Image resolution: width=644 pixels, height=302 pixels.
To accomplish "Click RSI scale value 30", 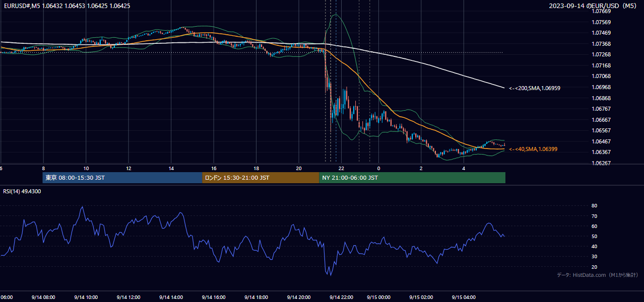I will click(594, 257).
